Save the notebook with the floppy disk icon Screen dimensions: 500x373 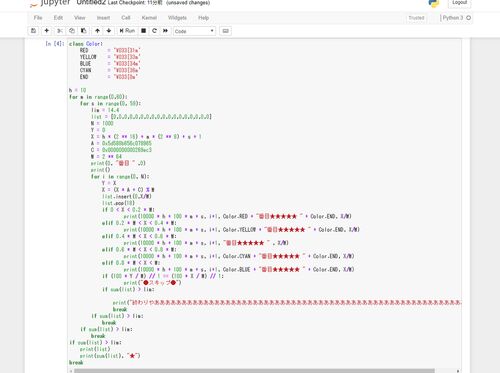click(x=33, y=31)
